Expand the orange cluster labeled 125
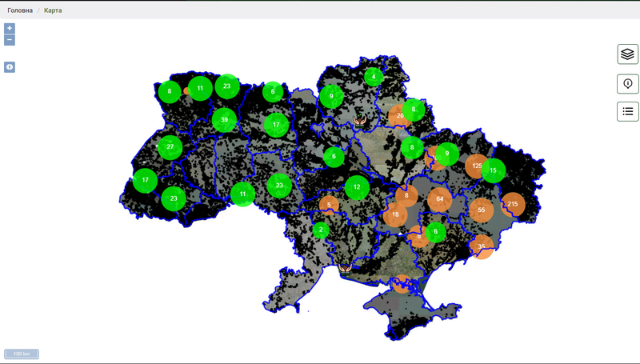 pyautogui.click(x=477, y=166)
